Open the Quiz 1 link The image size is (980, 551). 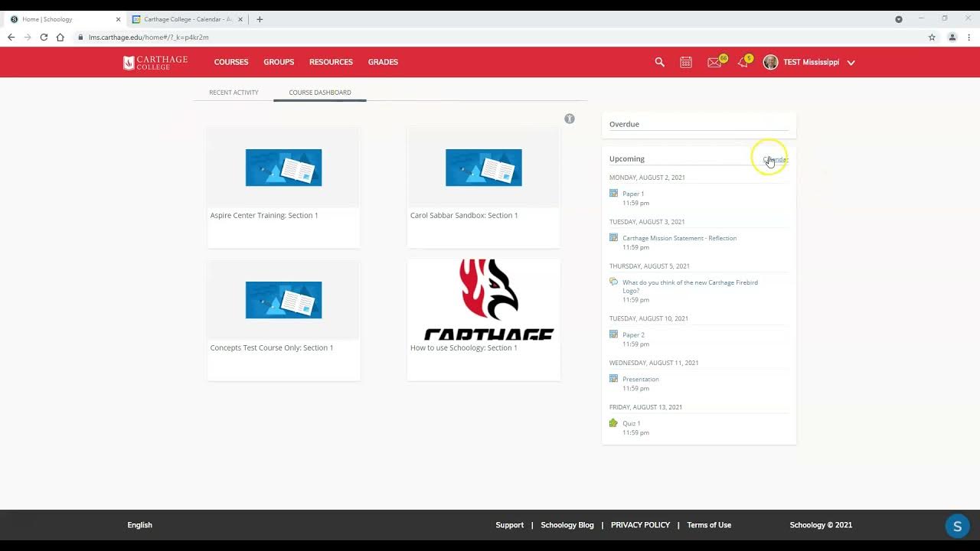pos(632,423)
